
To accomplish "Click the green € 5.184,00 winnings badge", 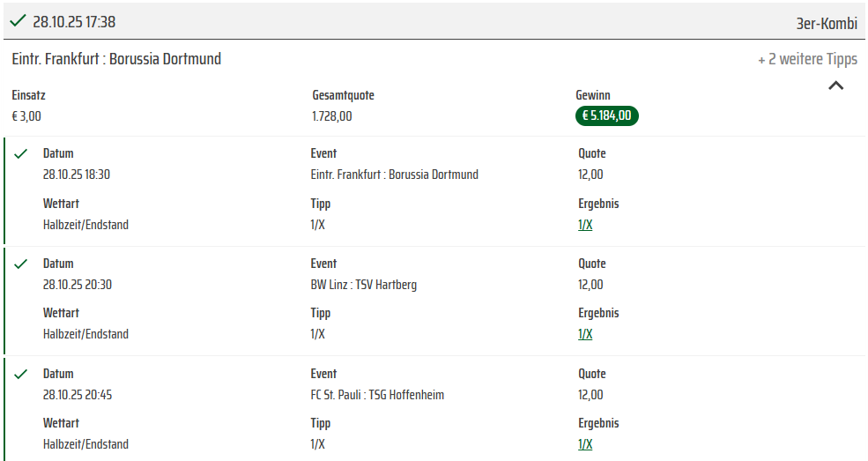I will [607, 115].
